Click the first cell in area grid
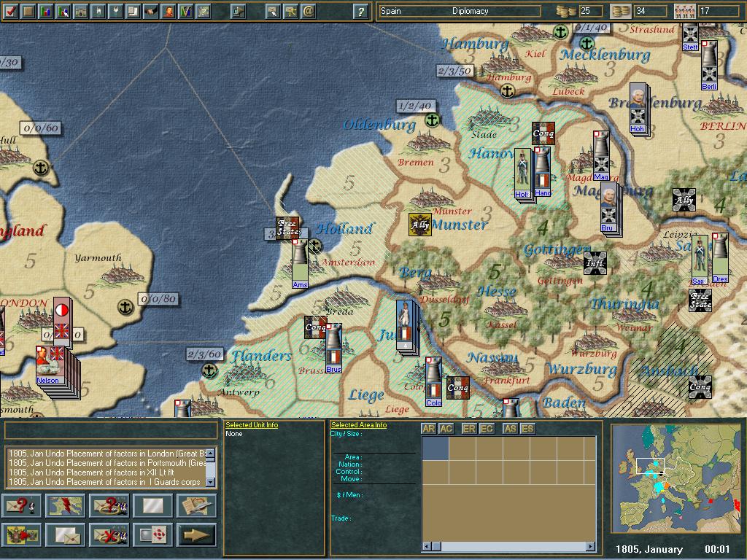Image resolution: width=747 pixels, height=560 pixels. click(x=436, y=448)
